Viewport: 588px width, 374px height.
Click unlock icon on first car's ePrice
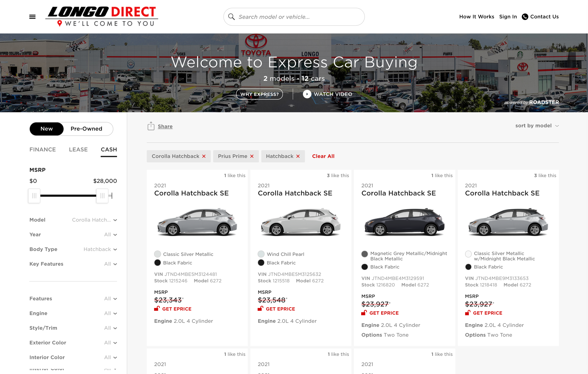(x=157, y=309)
